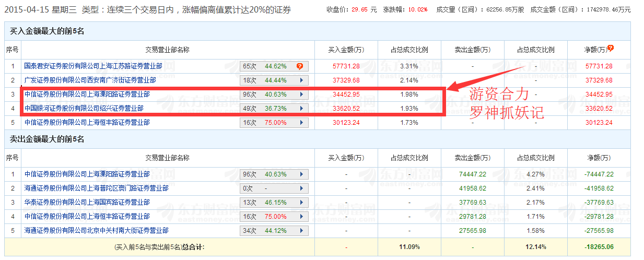Open 中国银河证券绍兴证券营业部 link
The width and height of the screenshot is (644, 260).
tap(84, 109)
